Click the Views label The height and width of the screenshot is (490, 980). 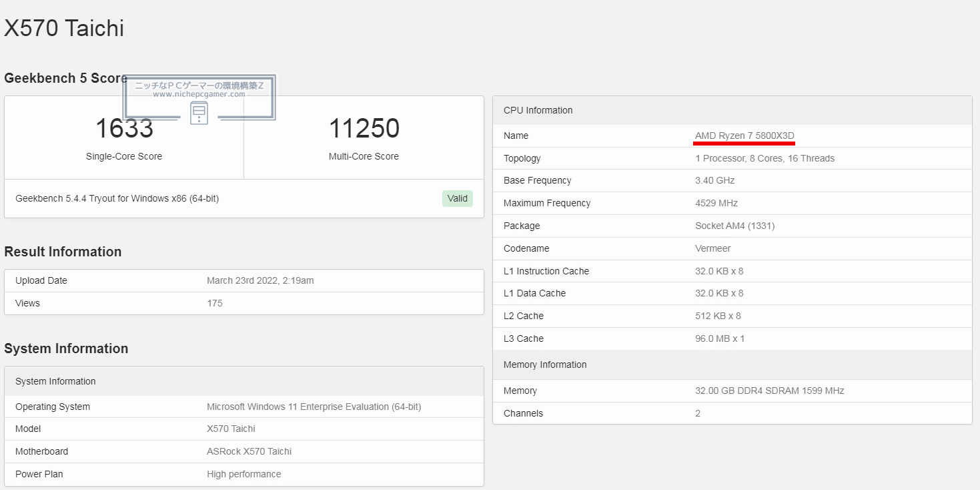[27, 303]
